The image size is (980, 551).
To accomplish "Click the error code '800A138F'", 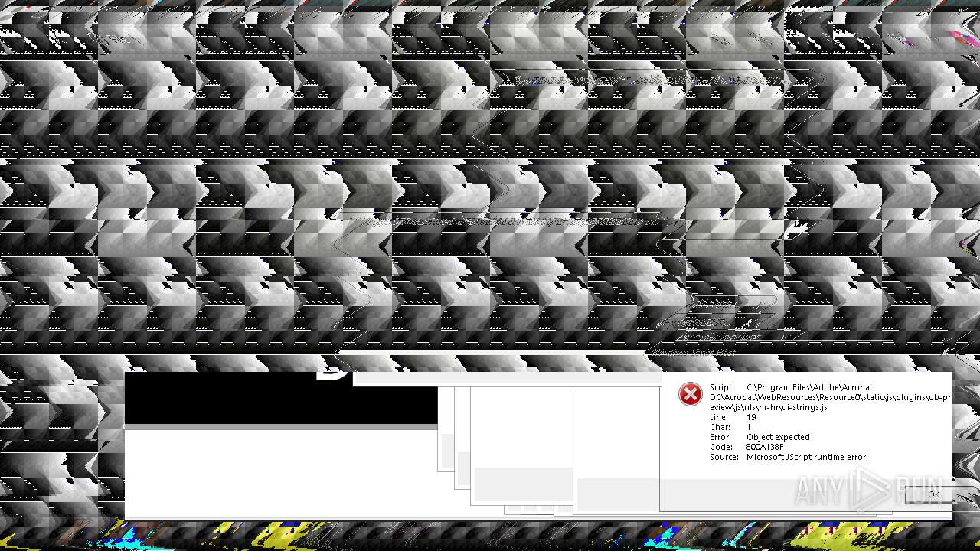I will coord(765,447).
